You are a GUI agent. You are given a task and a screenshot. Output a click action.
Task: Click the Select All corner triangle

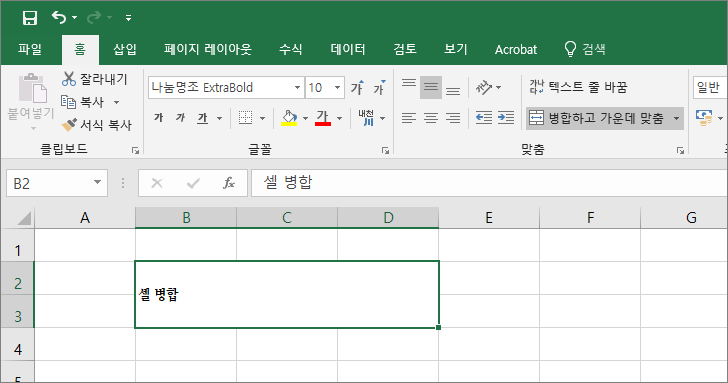point(24,218)
